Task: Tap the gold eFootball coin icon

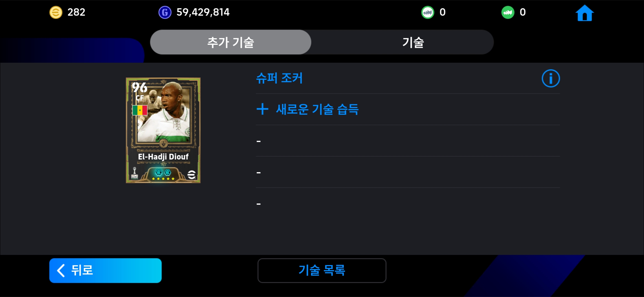Action: click(56, 12)
